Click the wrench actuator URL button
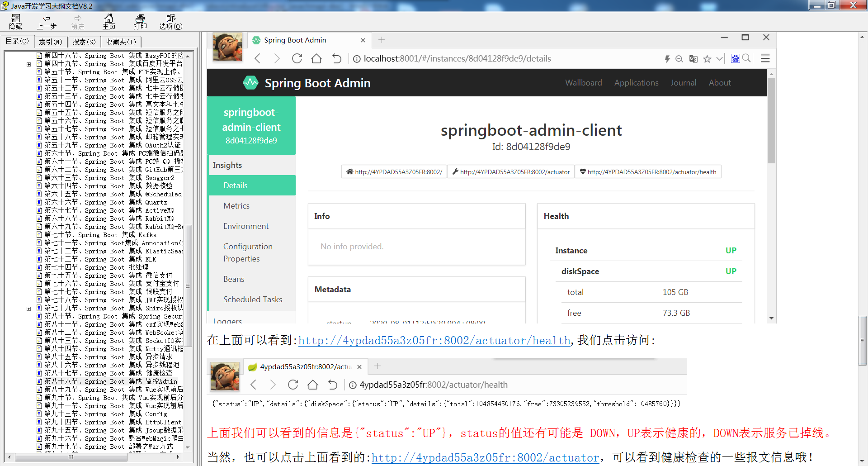Viewport: 868px width, 466px height. (511, 172)
